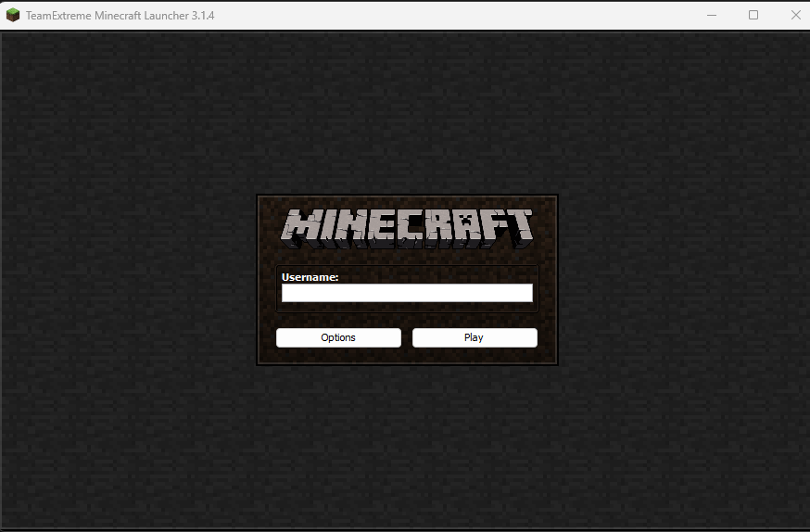Select the 'Username:' label text

[310, 277]
